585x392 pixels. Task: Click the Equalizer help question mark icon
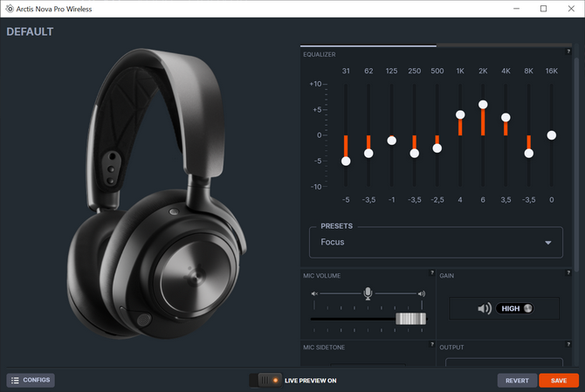click(x=568, y=52)
